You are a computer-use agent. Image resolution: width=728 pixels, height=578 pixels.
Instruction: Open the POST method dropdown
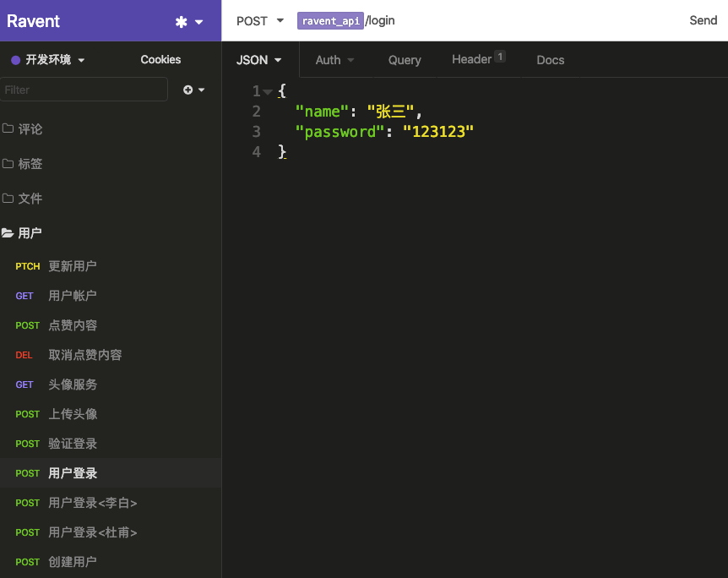click(x=260, y=21)
